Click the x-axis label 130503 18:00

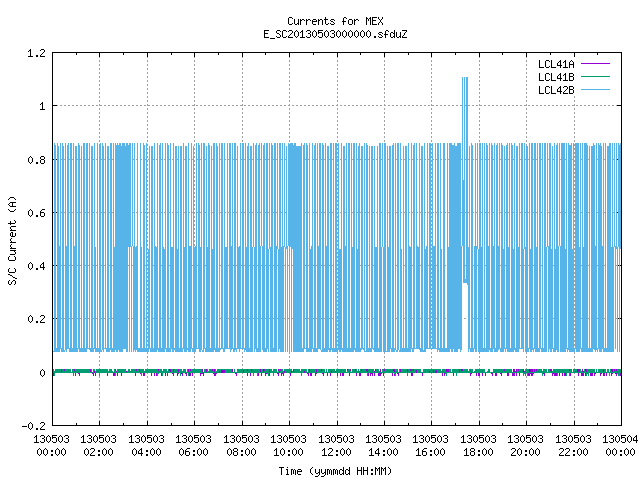pos(478,446)
